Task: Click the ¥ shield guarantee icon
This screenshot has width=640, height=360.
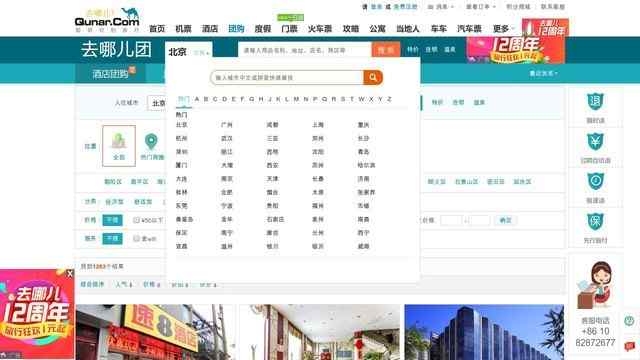Action: [x=595, y=142]
